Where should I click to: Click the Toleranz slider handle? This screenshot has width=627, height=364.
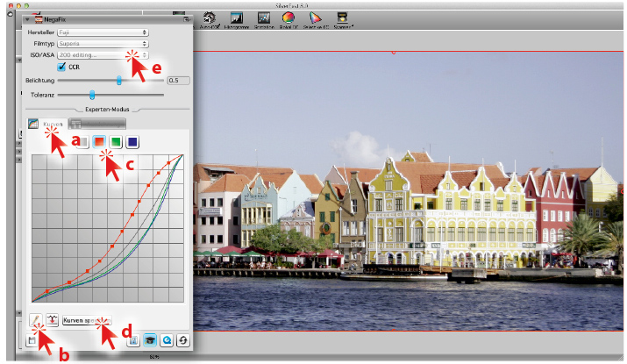91,94
